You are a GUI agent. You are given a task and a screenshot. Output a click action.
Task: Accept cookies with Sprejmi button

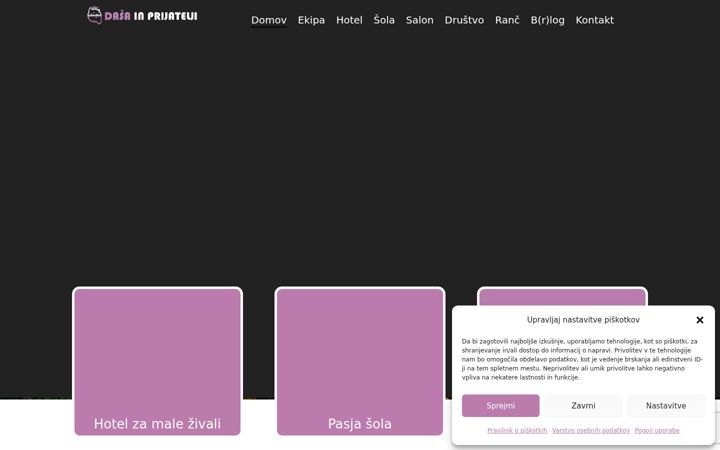pyautogui.click(x=501, y=405)
